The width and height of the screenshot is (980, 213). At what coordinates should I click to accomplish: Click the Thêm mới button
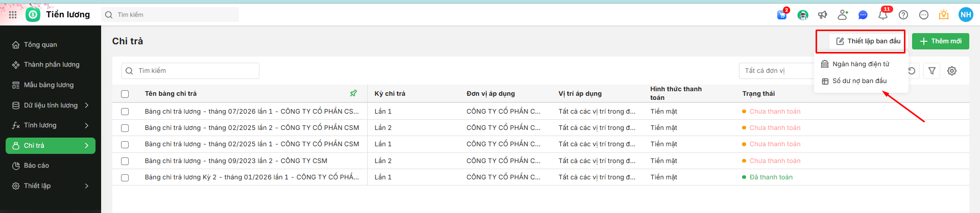point(940,41)
